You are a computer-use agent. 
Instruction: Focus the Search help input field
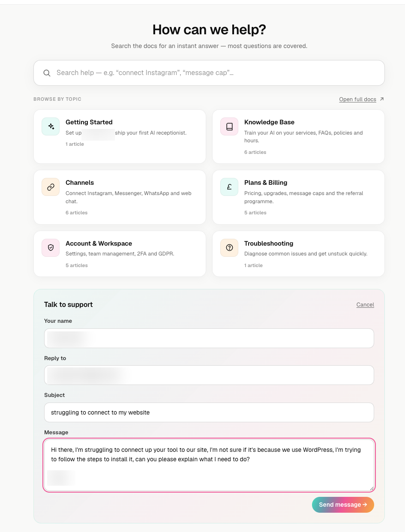209,73
